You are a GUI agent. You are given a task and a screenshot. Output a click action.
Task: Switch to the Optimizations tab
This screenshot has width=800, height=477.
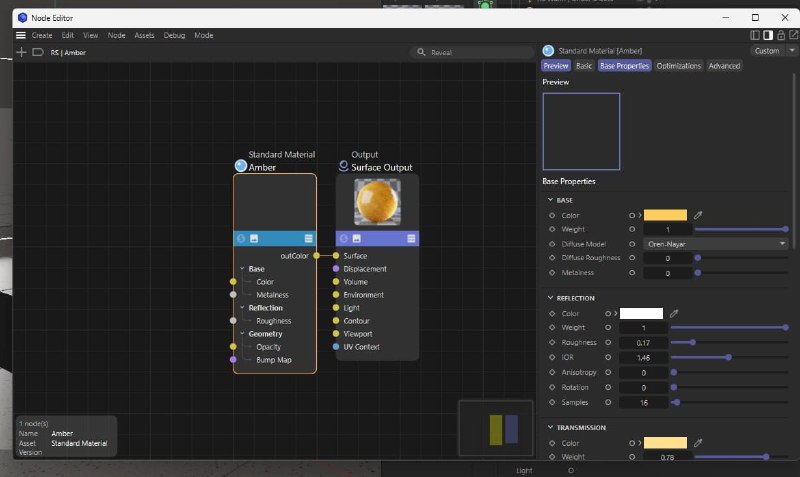(679, 66)
